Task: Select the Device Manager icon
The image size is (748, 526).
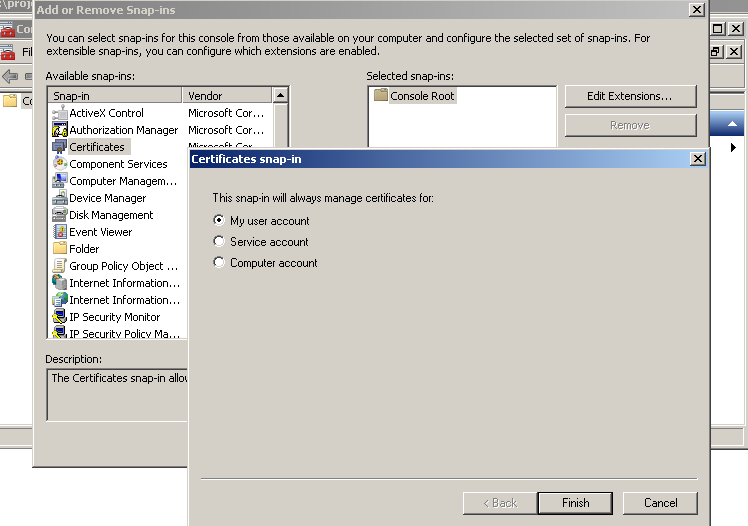Action: [60, 198]
